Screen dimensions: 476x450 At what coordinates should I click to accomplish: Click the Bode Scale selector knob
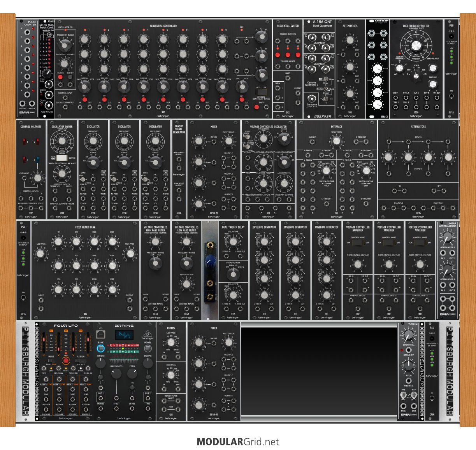(416, 76)
